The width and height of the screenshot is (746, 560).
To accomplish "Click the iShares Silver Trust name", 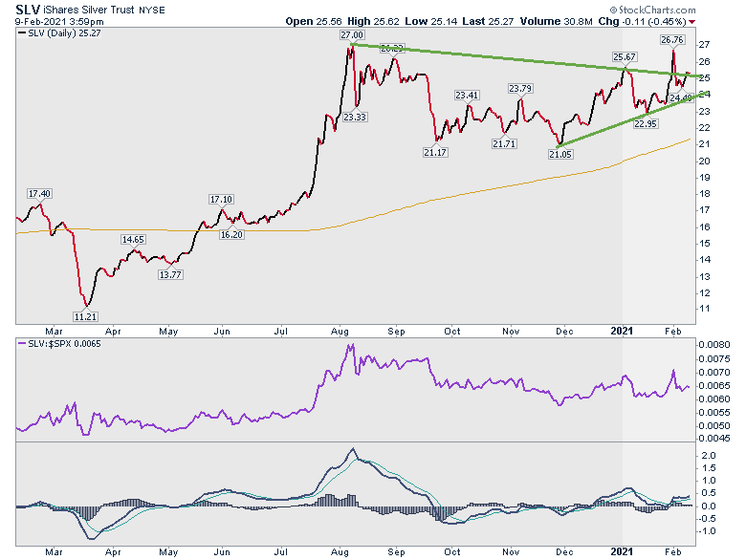I will point(89,10).
